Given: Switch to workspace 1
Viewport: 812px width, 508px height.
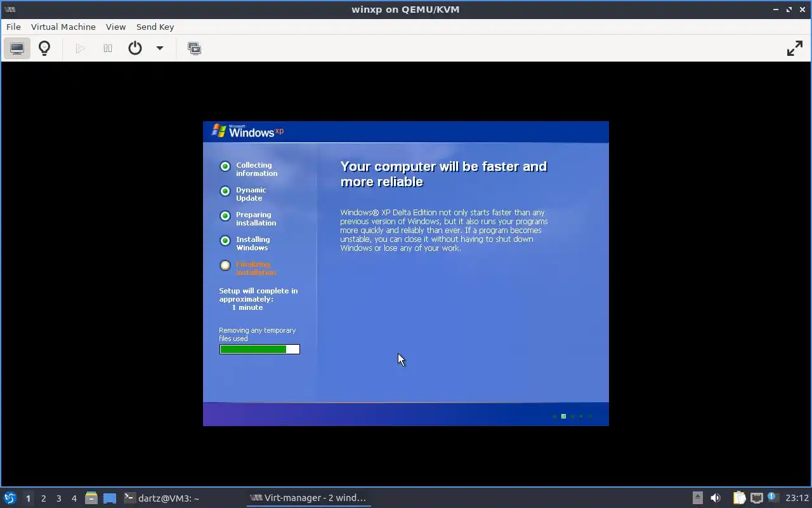Looking at the screenshot, I should tap(28, 498).
